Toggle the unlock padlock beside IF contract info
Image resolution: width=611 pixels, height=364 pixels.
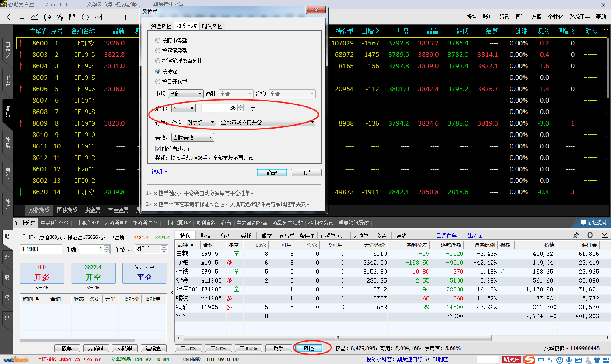(22, 237)
